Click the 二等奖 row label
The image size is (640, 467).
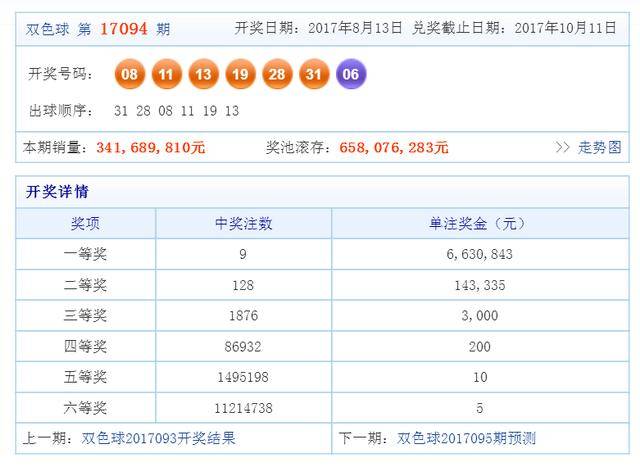[85, 285]
